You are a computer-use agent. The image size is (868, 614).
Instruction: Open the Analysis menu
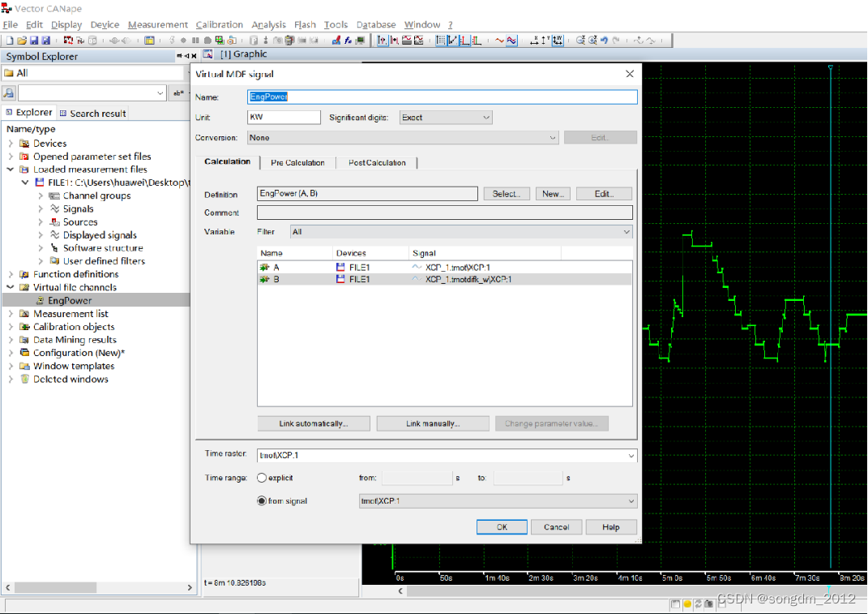pyautogui.click(x=268, y=24)
